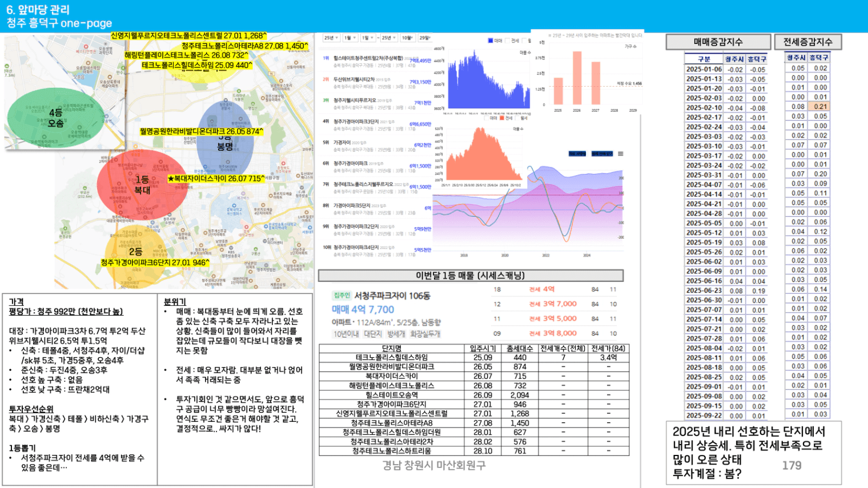The image size is (868, 488).
Task: Toggle 전세 legend in the orange chart
Action: 502,118
